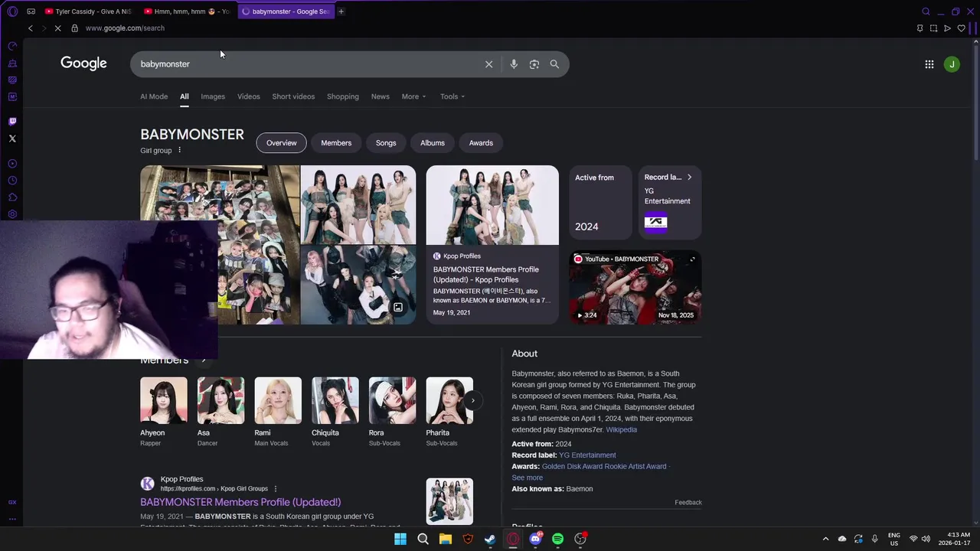Open history clock icon in sidebar
The image size is (980, 551).
tap(12, 181)
